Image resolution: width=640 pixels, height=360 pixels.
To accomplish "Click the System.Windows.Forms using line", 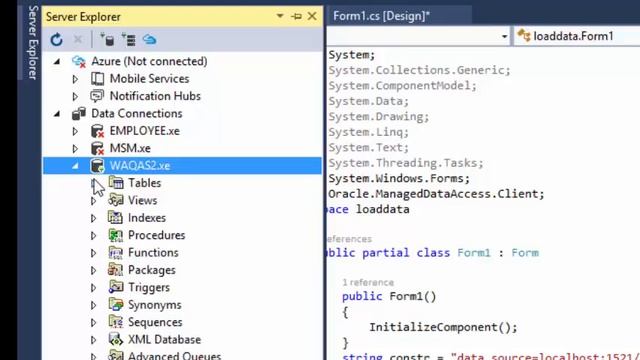I will pyautogui.click(x=399, y=178).
